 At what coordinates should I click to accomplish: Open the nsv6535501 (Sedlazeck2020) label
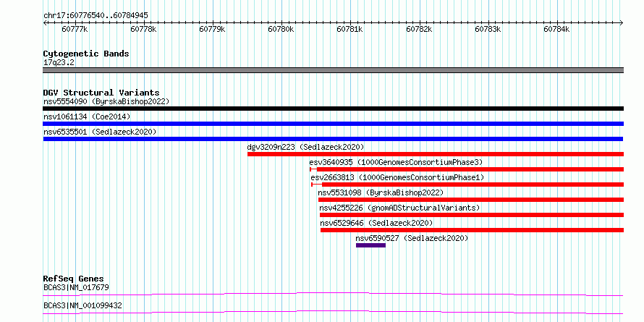pyautogui.click(x=100, y=132)
